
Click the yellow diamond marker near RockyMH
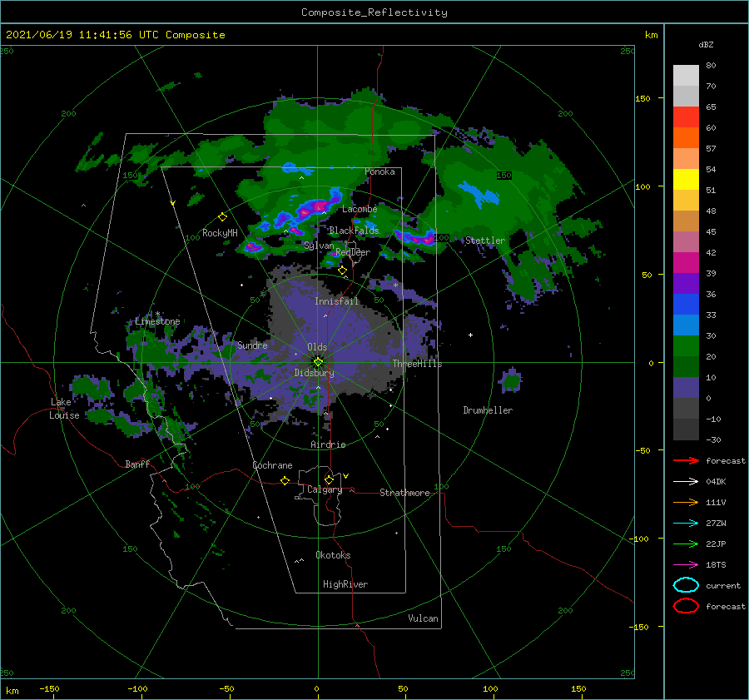[x=222, y=217]
